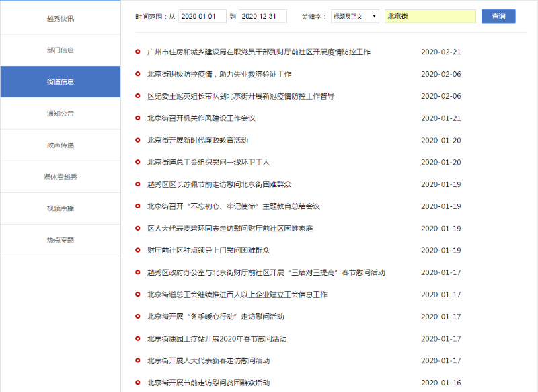Image resolution: width=538 pixels, height=392 pixels.
Task: Focus the keyword field containing 北京街
Action: tap(430, 16)
